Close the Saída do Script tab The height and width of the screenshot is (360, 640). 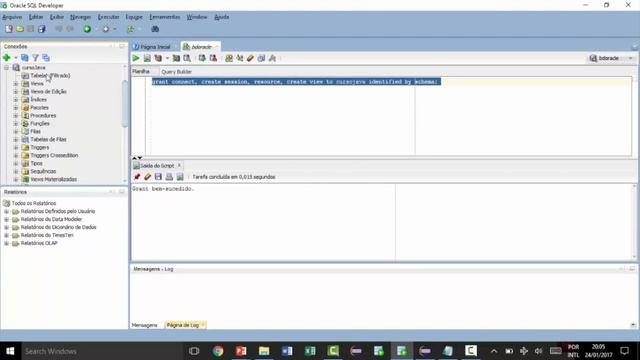point(179,165)
